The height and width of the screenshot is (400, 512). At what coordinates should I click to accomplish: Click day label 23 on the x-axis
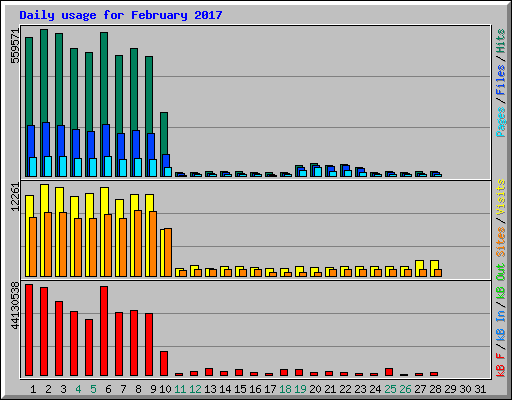pos(360,389)
